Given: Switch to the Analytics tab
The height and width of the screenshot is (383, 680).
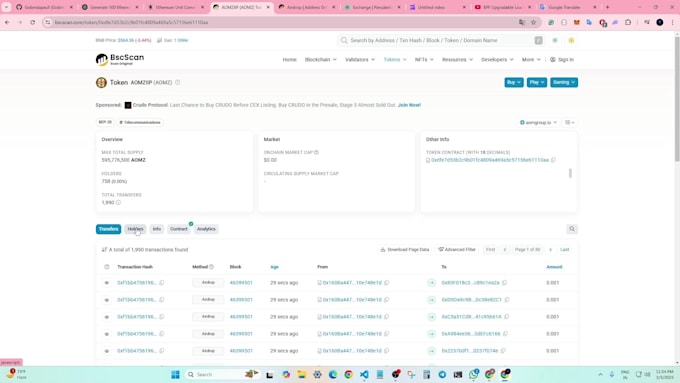Looking at the screenshot, I should pos(206,229).
